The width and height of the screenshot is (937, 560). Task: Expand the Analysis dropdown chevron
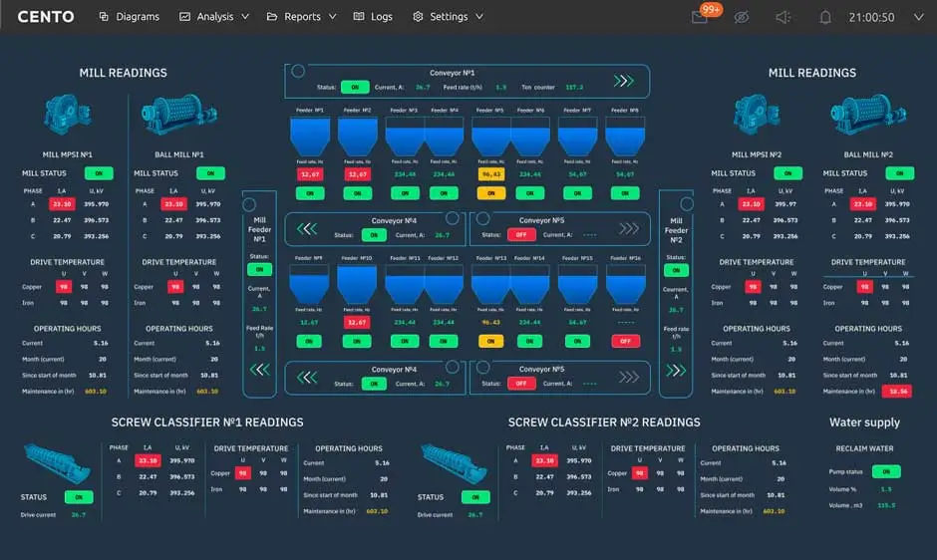point(245,17)
